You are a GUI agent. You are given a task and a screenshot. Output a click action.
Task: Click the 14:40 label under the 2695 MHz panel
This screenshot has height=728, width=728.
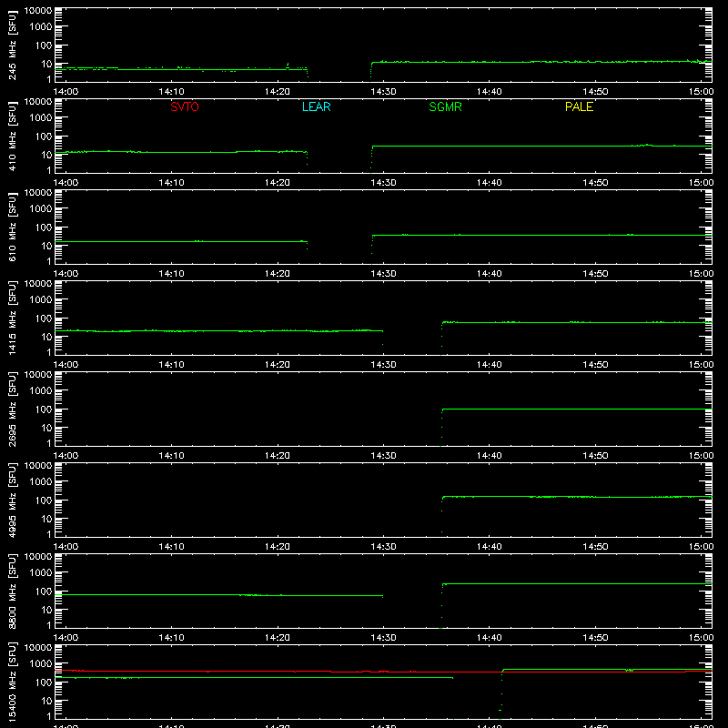[490, 456]
